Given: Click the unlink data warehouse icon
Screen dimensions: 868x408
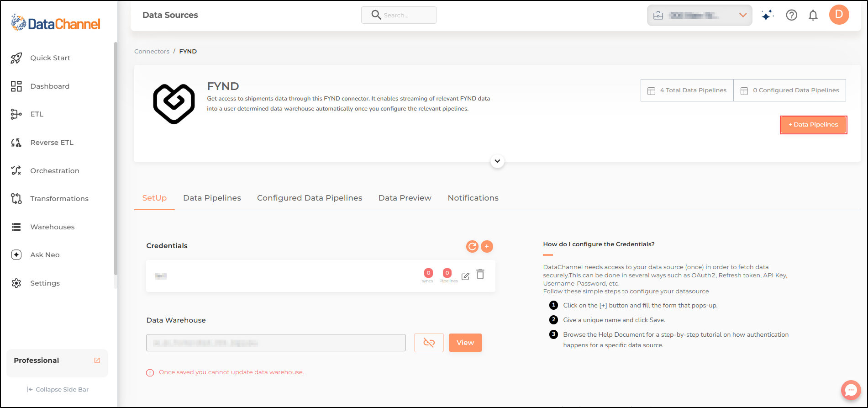Looking at the screenshot, I should [429, 343].
